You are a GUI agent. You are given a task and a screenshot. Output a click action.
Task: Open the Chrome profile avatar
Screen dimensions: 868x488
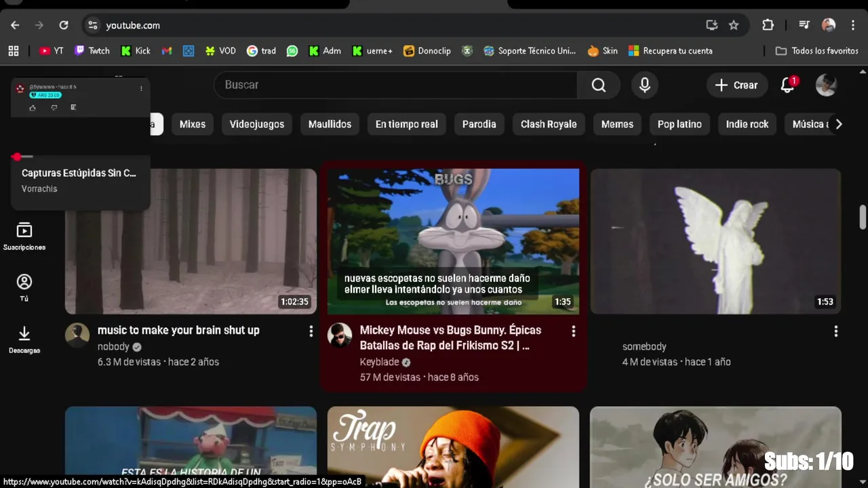click(x=829, y=25)
